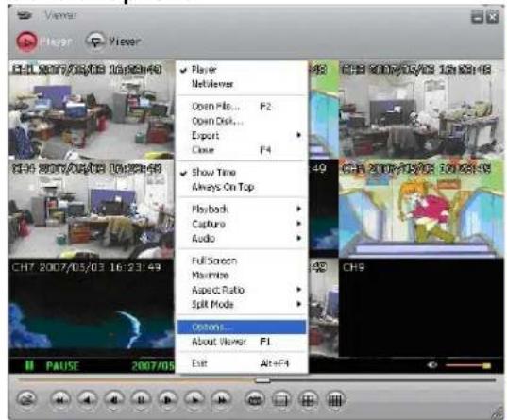Select Maximize from the menu
Screen dimensions: 507x420
click(242, 276)
